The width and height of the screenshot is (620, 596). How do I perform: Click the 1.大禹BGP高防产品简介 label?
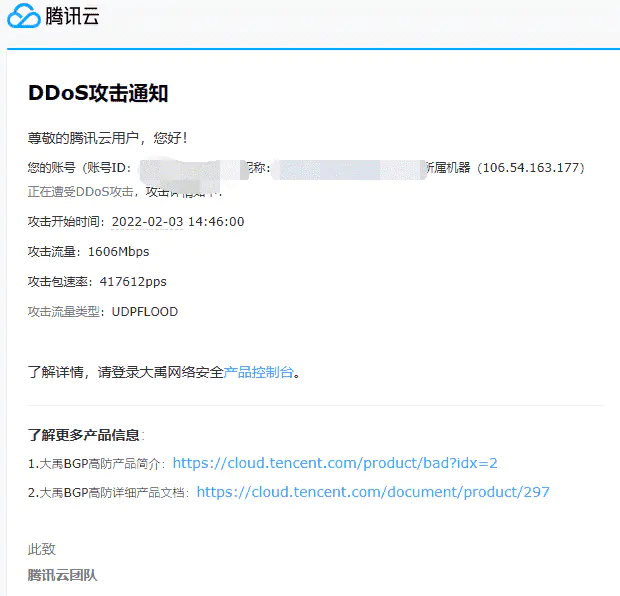tap(94, 464)
